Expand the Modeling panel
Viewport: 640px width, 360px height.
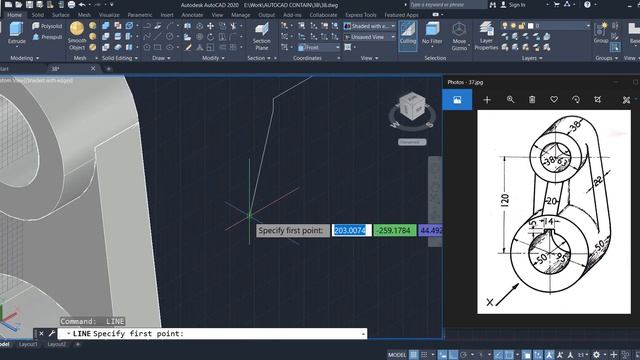(24, 58)
